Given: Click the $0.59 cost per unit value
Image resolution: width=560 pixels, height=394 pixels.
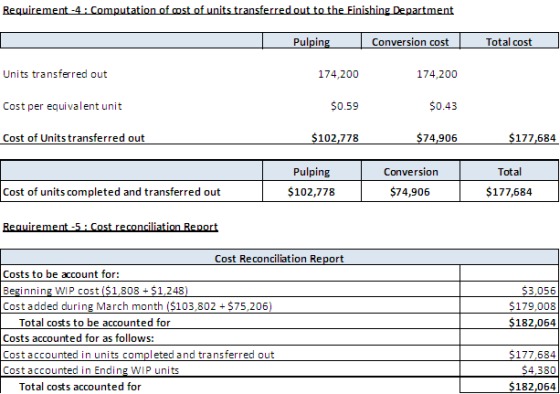Looking at the screenshot, I should (344, 106).
